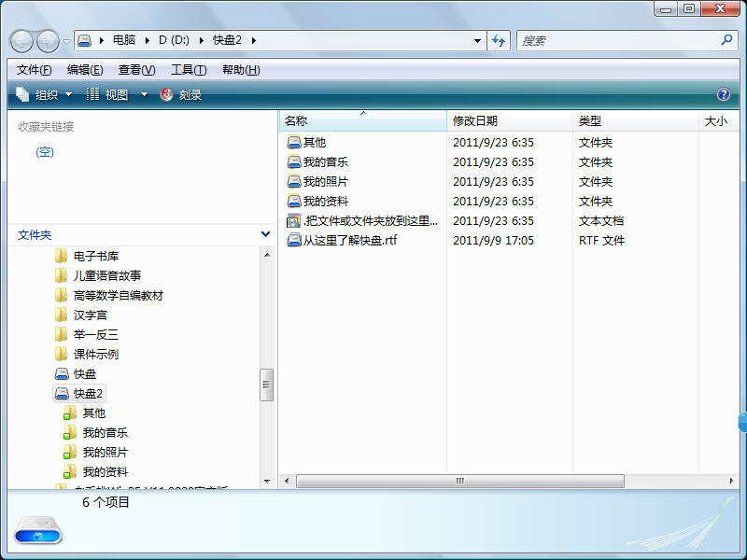Sort by the 修改日期 column header

tap(510, 121)
